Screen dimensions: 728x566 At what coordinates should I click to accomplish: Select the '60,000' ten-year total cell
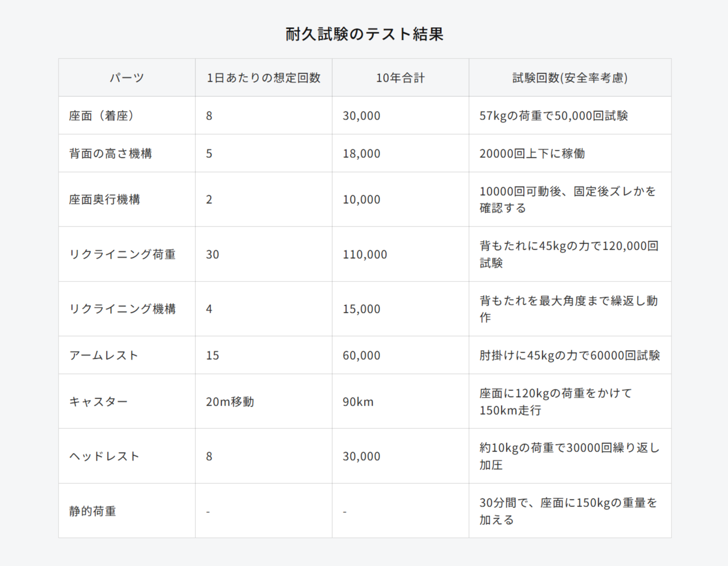[400, 355]
